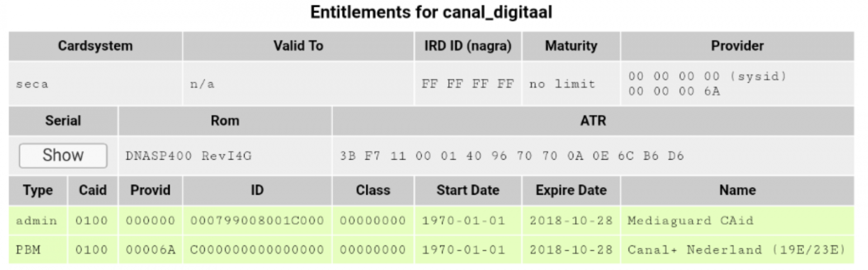This screenshot has width=868, height=270.
Task: Select the Canal+ Nederland (19E/23E) entry
Action: [x=736, y=250]
